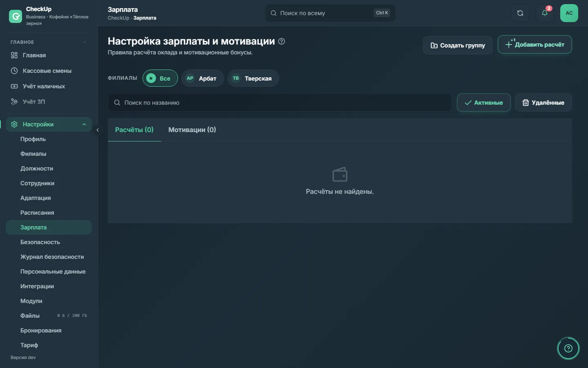Focus the Поиск по названию field
The height and width of the screenshot is (368, 588).
[x=280, y=103]
